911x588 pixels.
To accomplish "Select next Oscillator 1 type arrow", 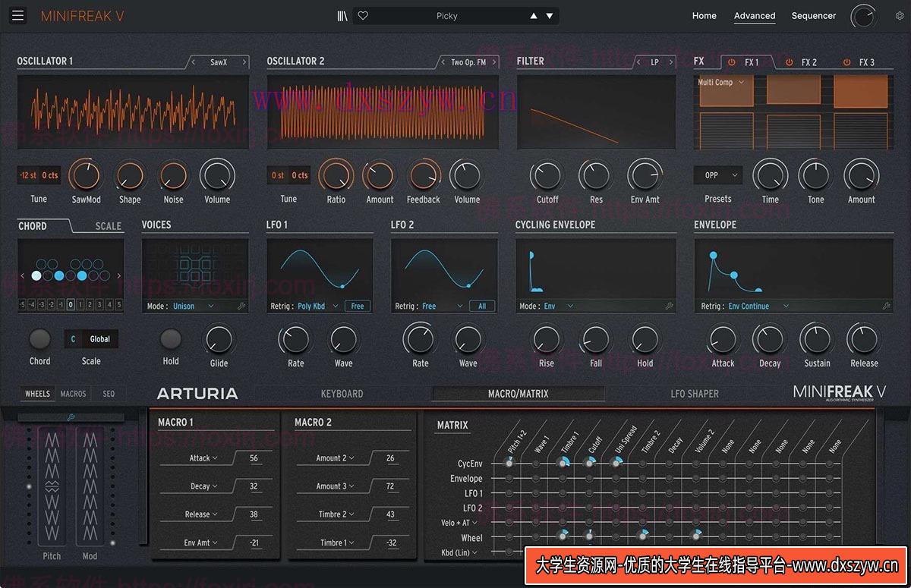I will [244, 62].
